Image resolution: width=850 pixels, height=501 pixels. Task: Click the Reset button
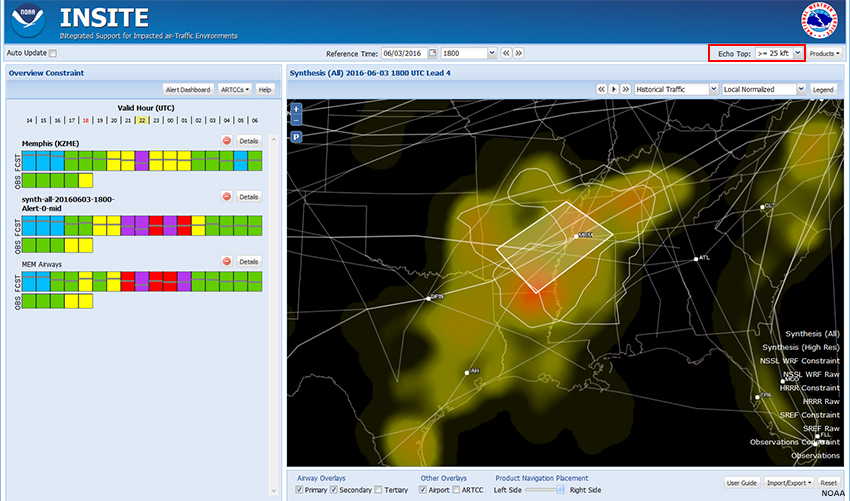tap(828, 483)
